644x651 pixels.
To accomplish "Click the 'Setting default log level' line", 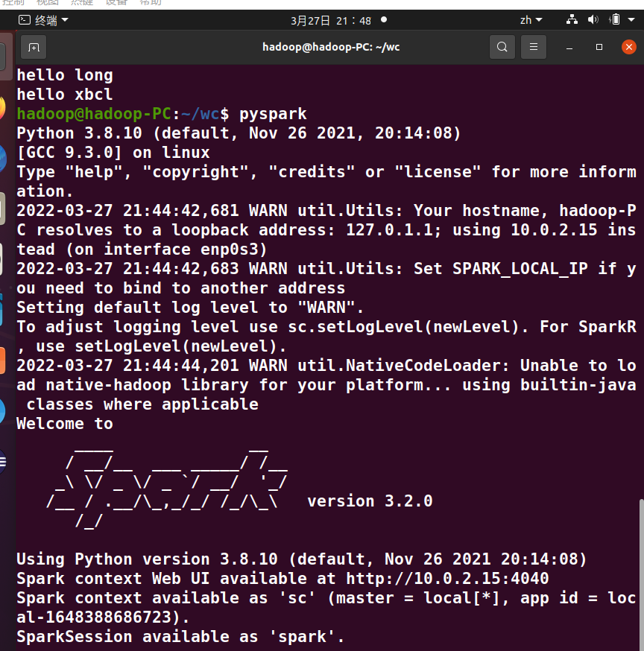I will click(190, 307).
